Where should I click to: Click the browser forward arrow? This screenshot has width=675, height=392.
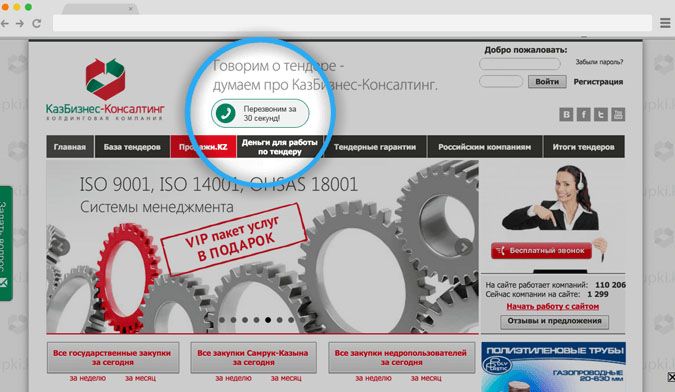point(20,23)
